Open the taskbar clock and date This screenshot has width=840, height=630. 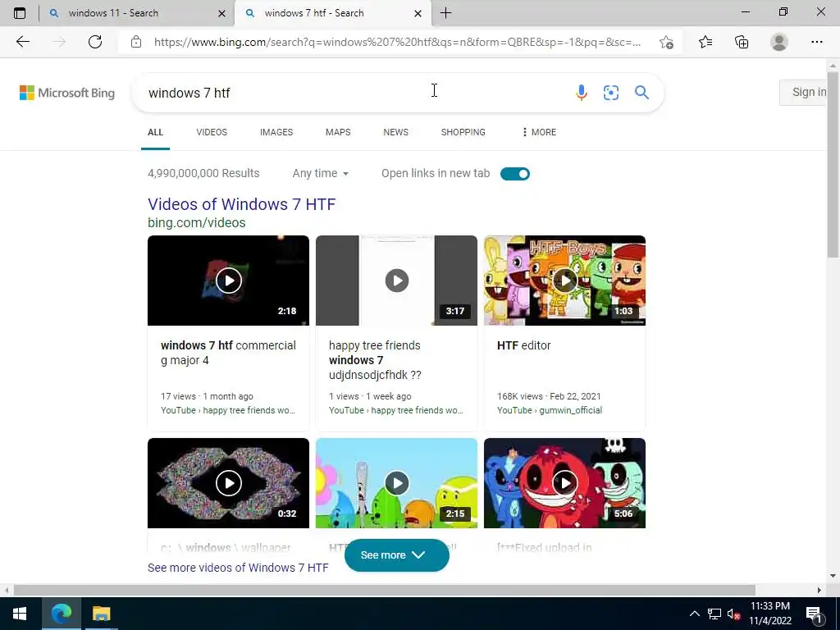point(769,614)
